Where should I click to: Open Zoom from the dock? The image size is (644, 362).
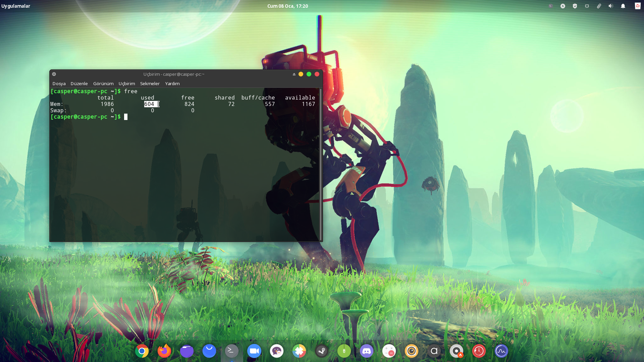coord(254,351)
